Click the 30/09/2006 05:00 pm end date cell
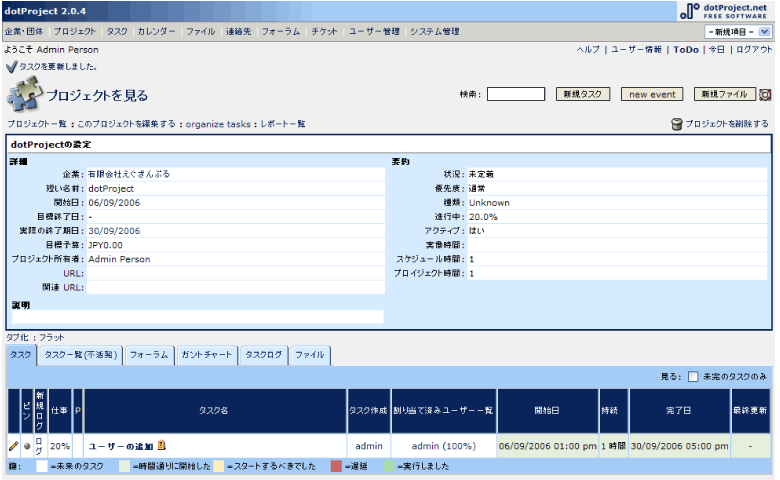 point(680,446)
